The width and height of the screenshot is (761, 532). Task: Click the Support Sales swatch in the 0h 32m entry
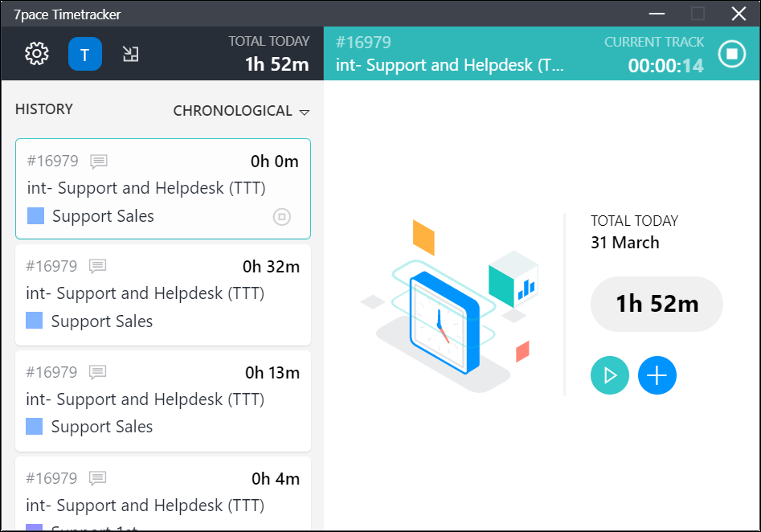(x=34, y=321)
